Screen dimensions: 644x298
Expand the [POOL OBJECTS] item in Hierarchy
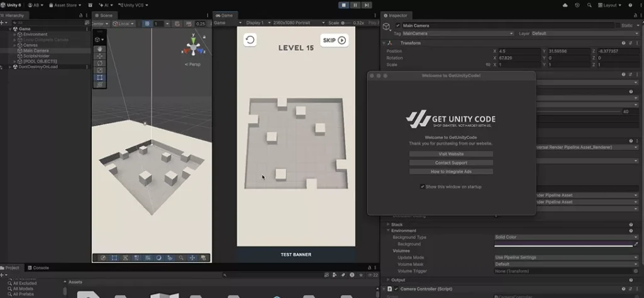[x=15, y=61]
